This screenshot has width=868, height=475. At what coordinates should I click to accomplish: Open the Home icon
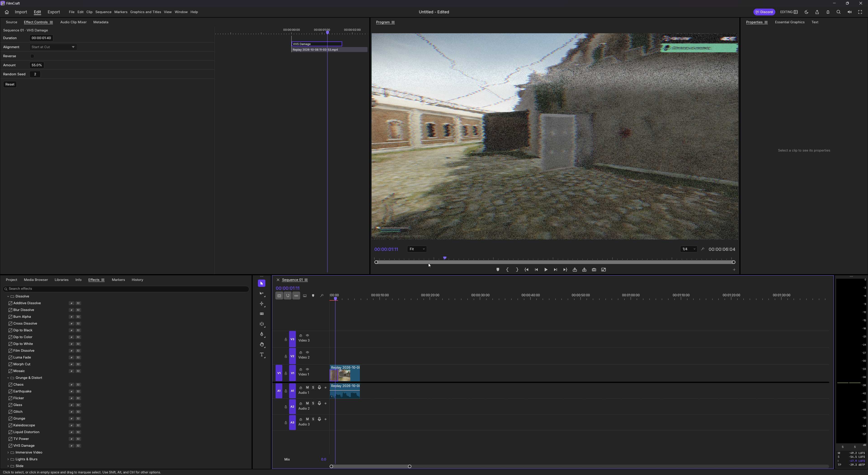click(7, 12)
